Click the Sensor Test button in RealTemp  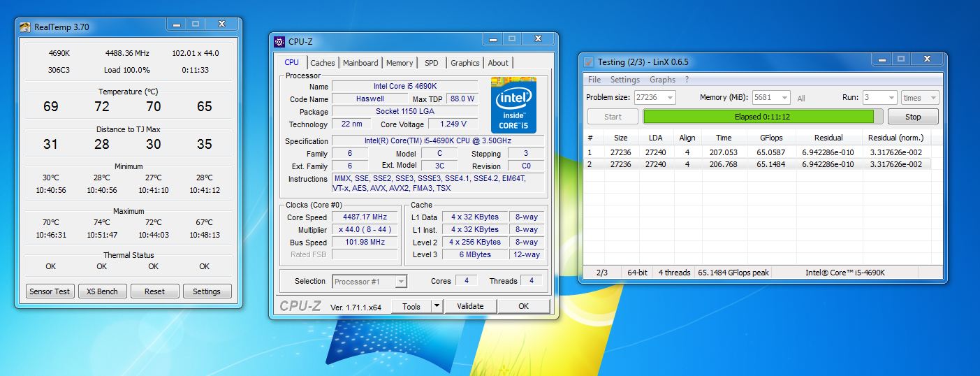click(50, 291)
